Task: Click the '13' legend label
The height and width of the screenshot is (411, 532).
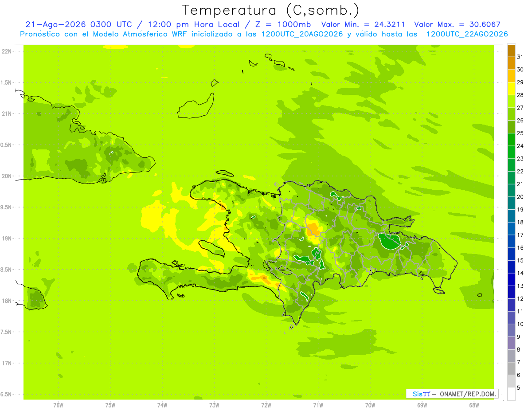Action: coord(520,286)
